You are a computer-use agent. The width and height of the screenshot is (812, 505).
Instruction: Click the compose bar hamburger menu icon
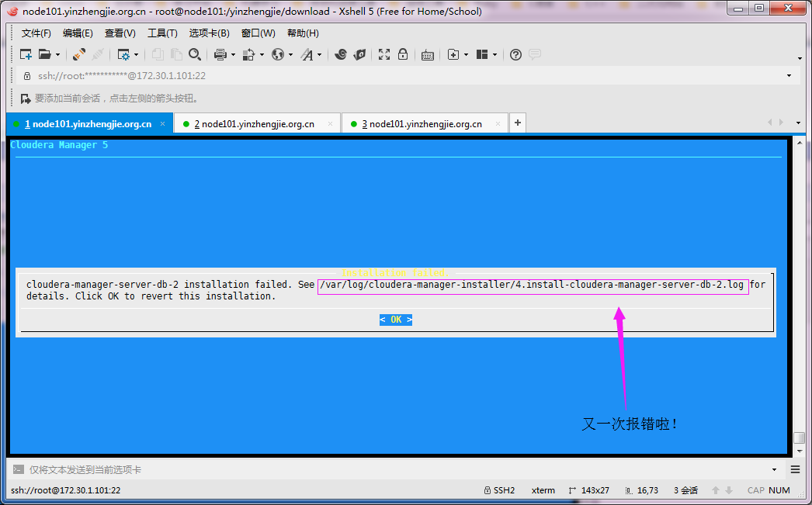coord(796,470)
